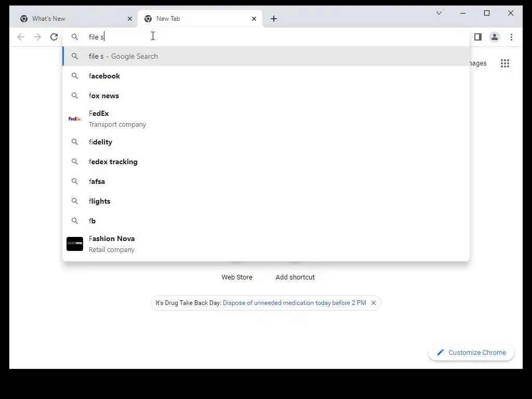Click the search icon in the address bar
This screenshot has width=532, height=399.
pos(75,37)
